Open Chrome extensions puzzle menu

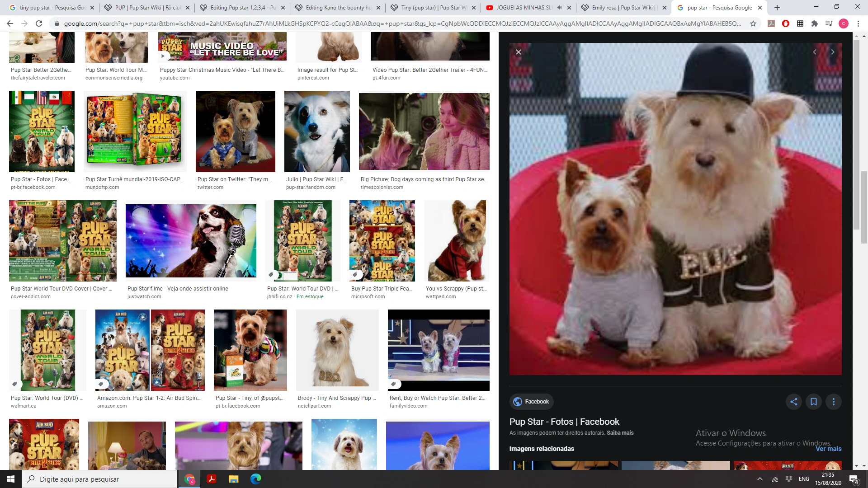pos(815,23)
